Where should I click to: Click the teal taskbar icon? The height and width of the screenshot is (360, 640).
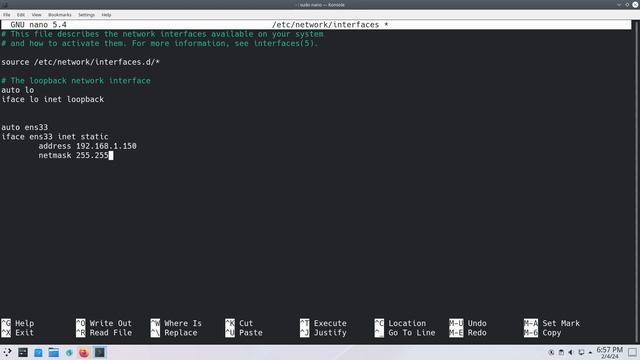(x=69, y=353)
